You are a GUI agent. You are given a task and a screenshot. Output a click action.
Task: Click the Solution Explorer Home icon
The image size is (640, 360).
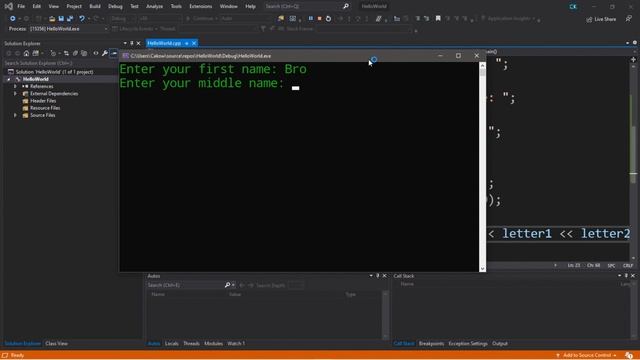click(26, 53)
